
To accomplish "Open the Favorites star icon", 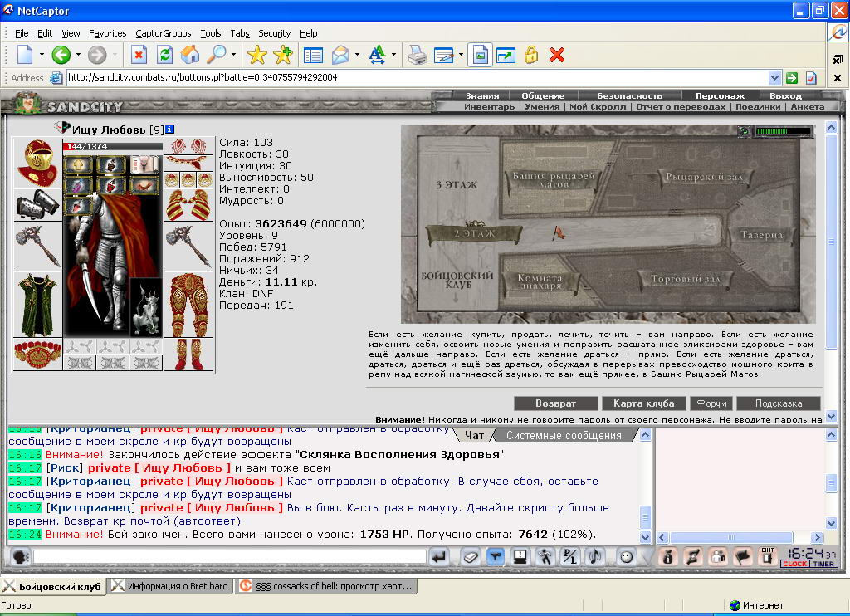I will (257, 55).
